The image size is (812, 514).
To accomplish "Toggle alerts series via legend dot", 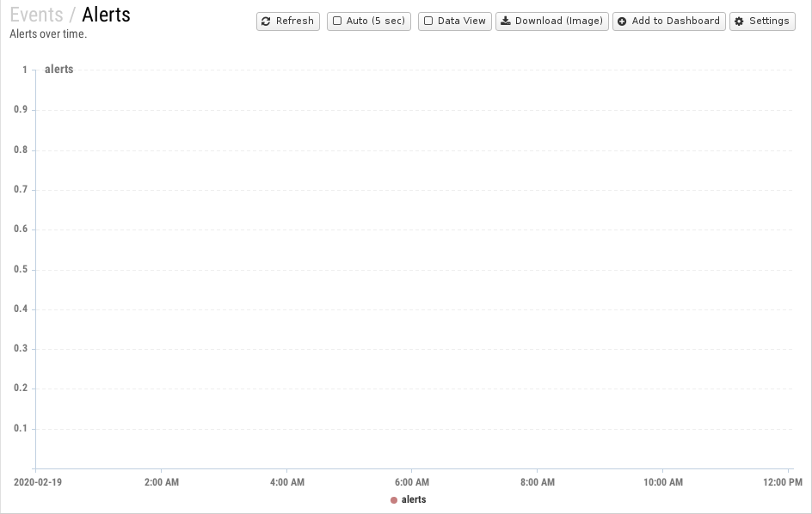I will (394, 500).
